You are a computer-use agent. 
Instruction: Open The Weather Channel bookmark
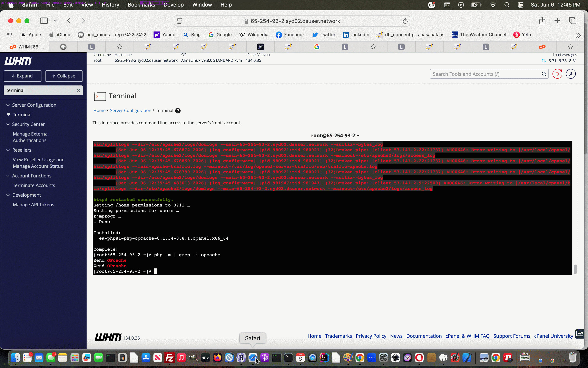point(479,35)
